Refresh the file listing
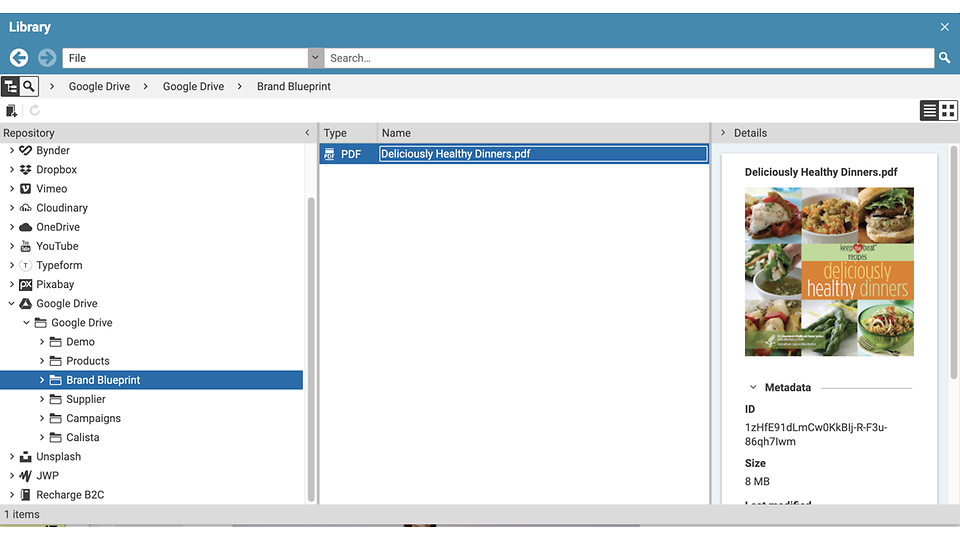 35,110
